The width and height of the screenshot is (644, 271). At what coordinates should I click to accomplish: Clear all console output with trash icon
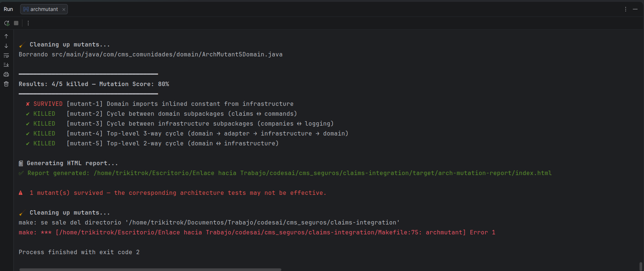point(6,84)
